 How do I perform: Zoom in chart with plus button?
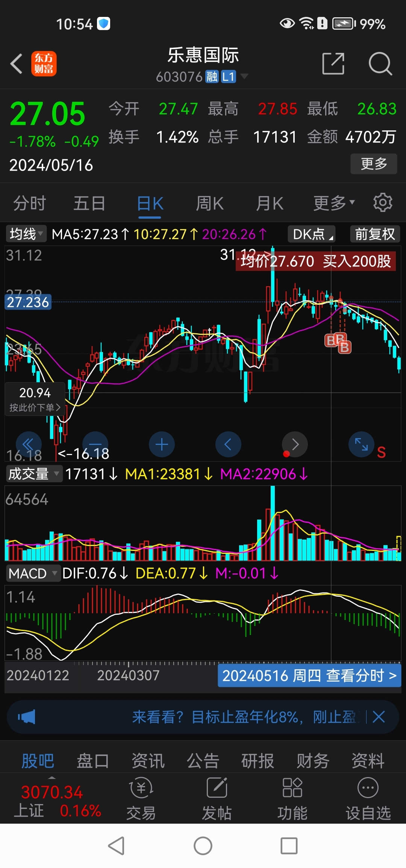pos(162,445)
